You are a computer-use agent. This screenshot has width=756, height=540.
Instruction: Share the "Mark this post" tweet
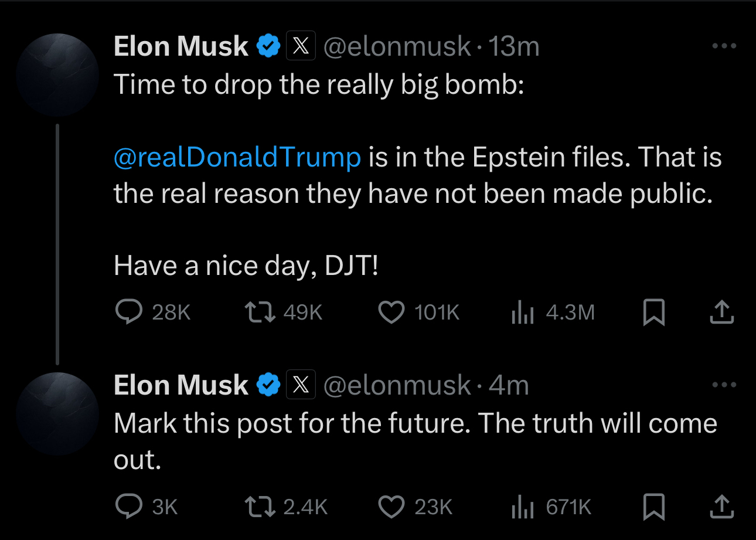(x=721, y=507)
